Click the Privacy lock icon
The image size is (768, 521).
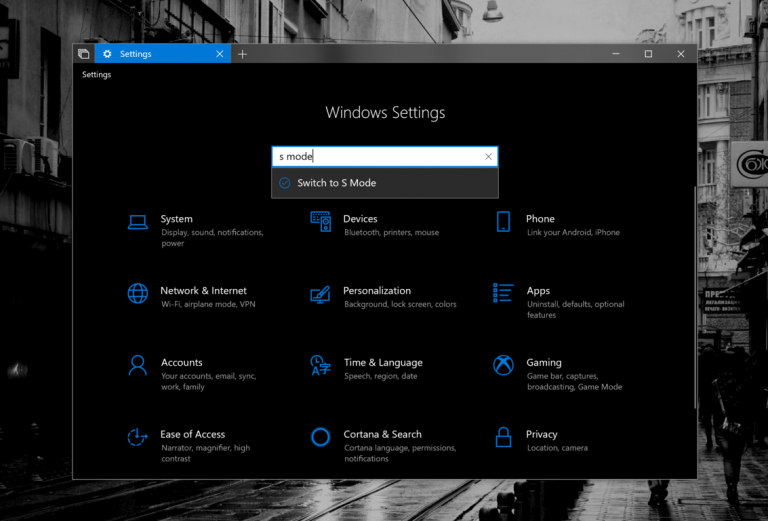(x=503, y=437)
